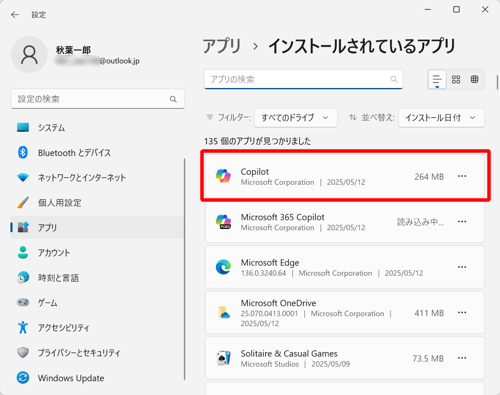
Task: Click the 411 MB size value
Action: (x=429, y=313)
